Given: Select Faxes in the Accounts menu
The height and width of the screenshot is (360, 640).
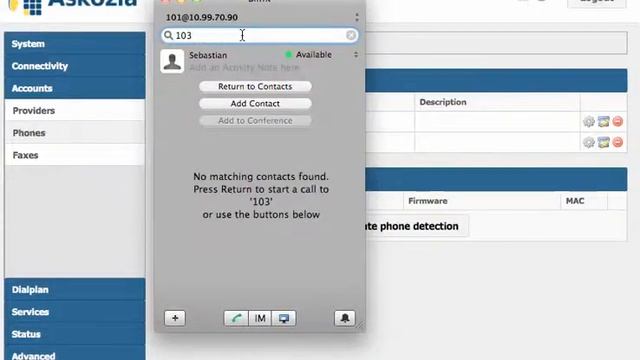Looking at the screenshot, I should tap(75, 155).
